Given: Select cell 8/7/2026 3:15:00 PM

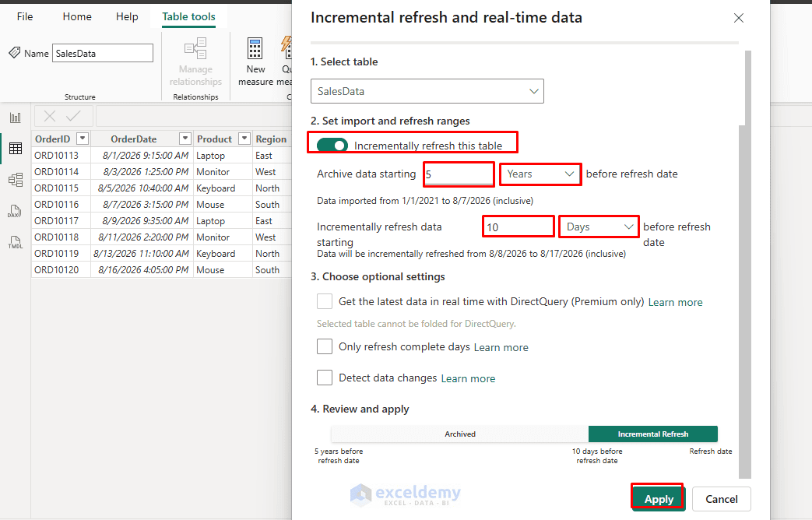Looking at the screenshot, I should (x=142, y=204).
